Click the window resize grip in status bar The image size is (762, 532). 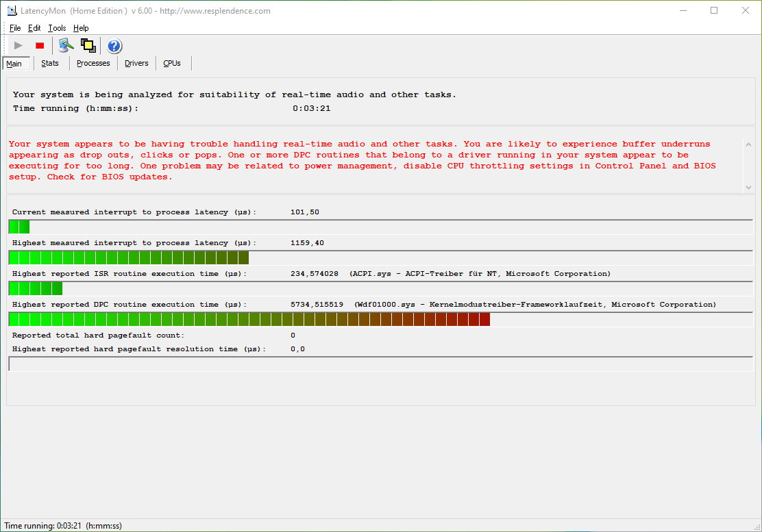[x=757, y=527]
